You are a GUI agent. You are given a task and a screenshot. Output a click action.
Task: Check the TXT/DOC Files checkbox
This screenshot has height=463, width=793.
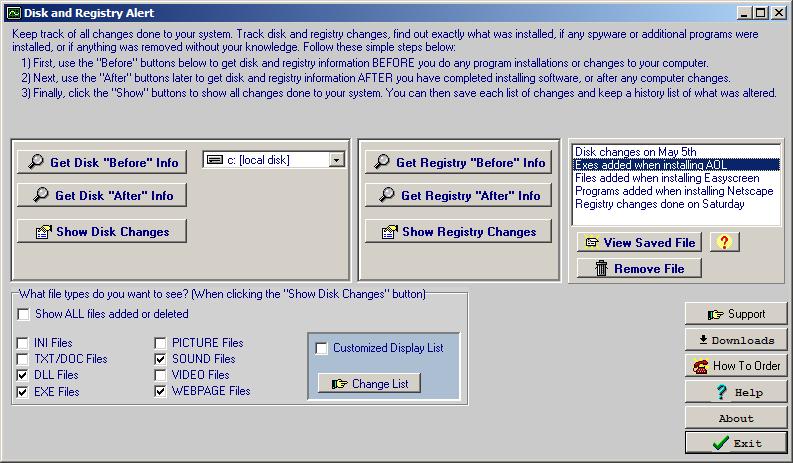pyautogui.click(x=22, y=359)
